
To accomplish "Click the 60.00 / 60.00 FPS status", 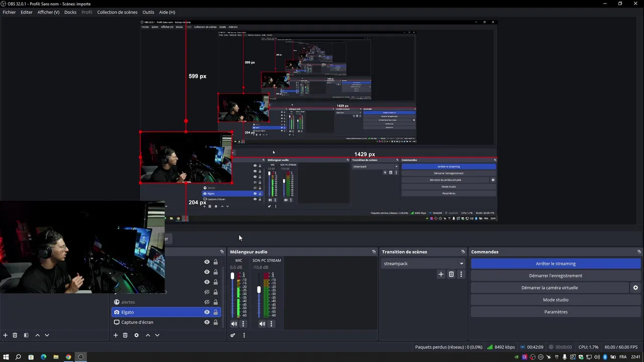I will (621, 347).
